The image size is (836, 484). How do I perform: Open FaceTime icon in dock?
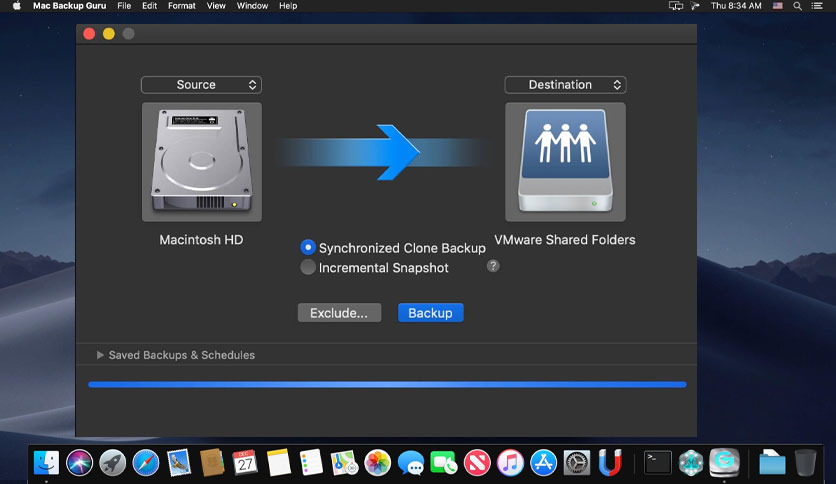tap(444, 462)
